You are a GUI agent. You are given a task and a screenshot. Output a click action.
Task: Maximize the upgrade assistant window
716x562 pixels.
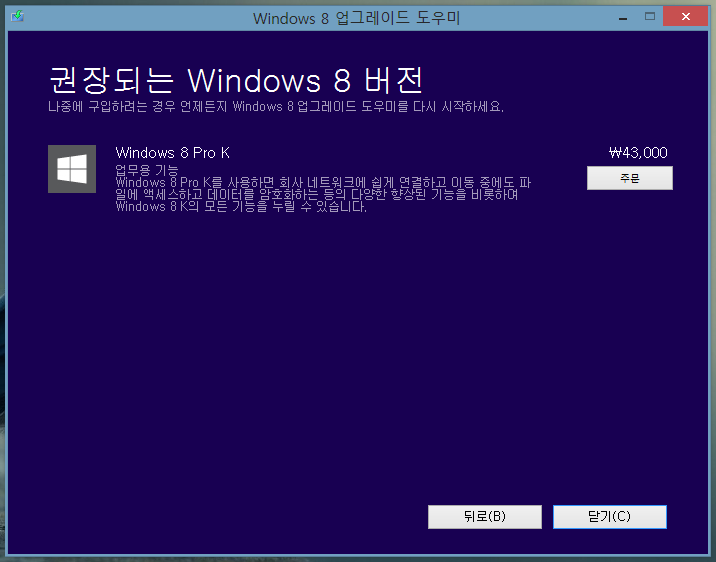[650, 17]
